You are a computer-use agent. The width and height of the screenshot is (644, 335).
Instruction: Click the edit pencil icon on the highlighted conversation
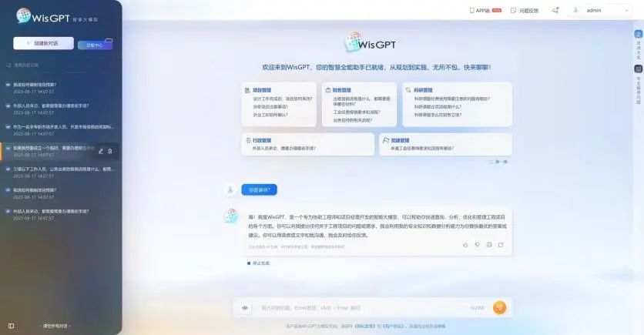pyautogui.click(x=101, y=151)
